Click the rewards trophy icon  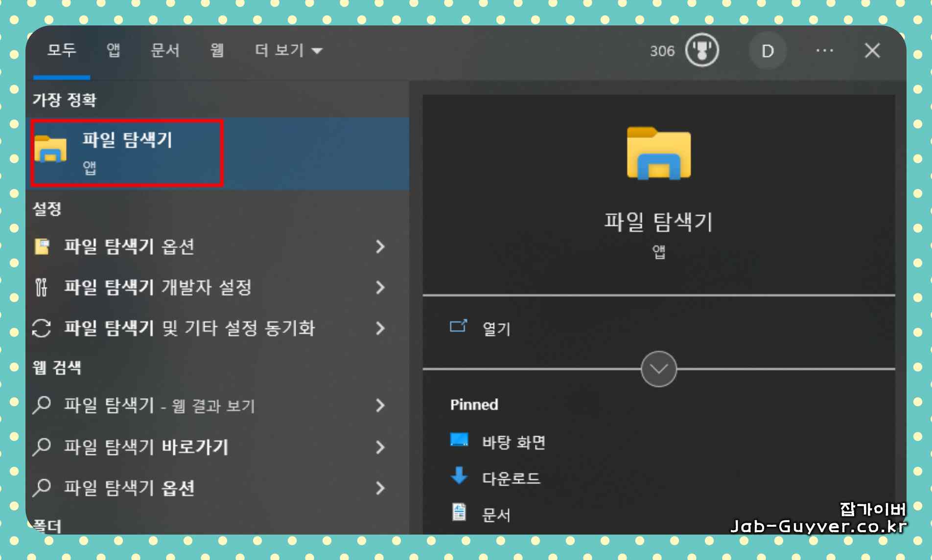click(x=701, y=50)
